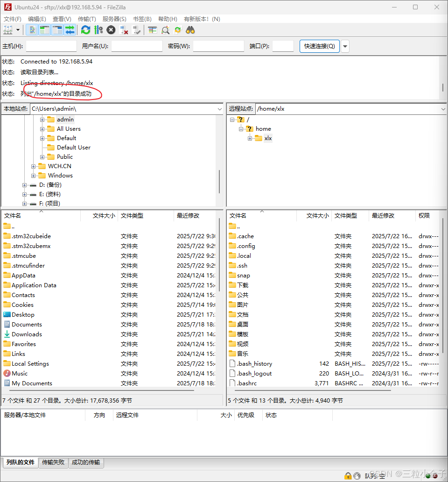The height and width of the screenshot is (482, 448).
Task: Collapse the remote root / node
Action: 232,120
